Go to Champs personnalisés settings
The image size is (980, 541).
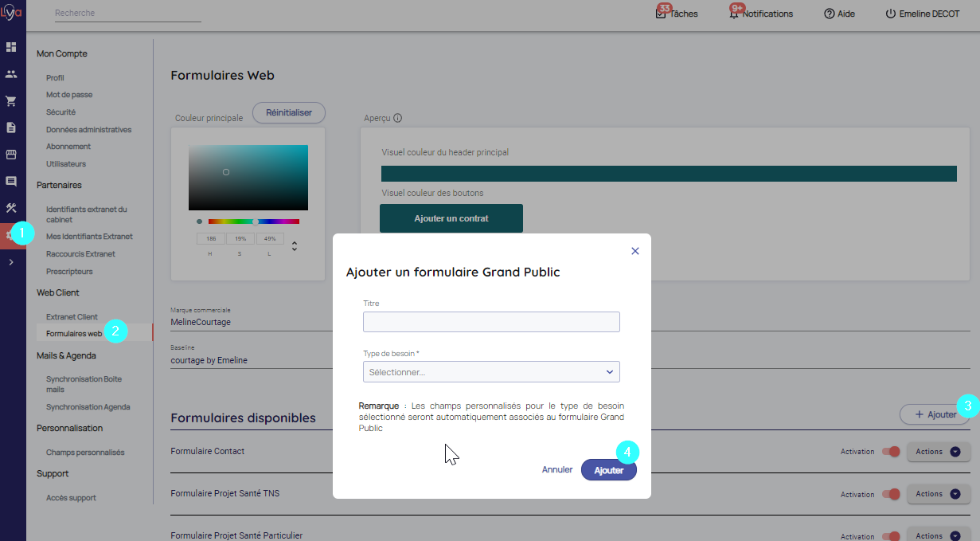[85, 453]
